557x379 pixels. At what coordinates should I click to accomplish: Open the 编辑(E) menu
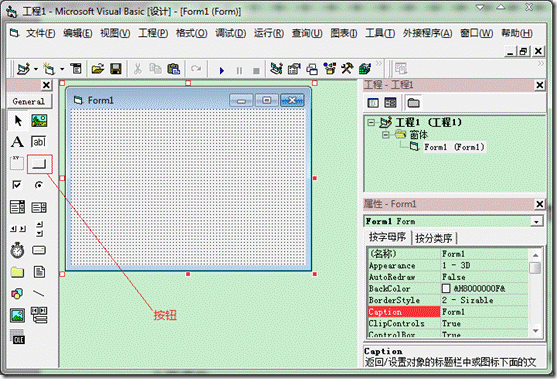point(77,33)
